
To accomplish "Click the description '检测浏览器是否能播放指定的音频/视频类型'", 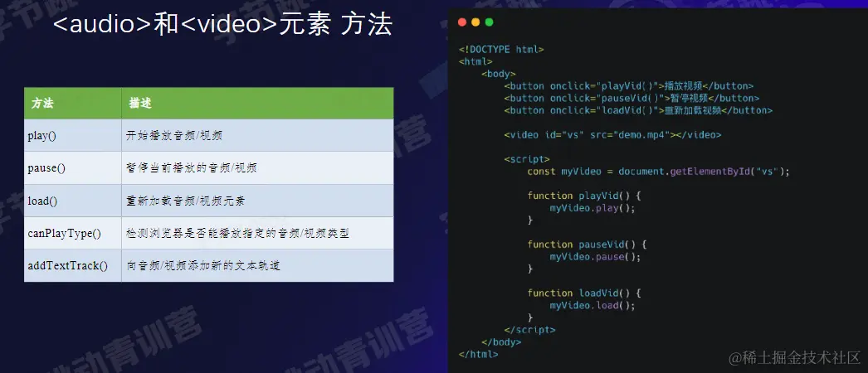I will (237, 233).
